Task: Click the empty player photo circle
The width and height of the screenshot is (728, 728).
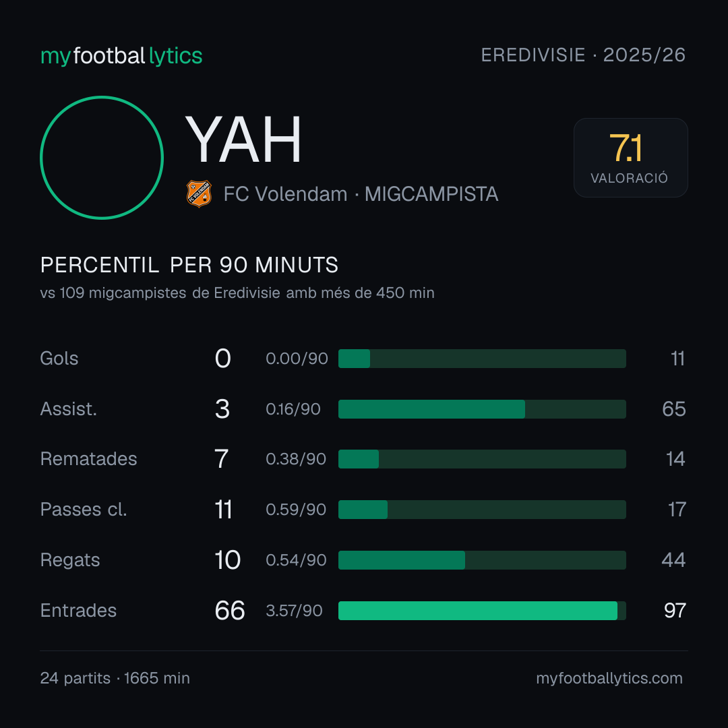Action: (102, 157)
